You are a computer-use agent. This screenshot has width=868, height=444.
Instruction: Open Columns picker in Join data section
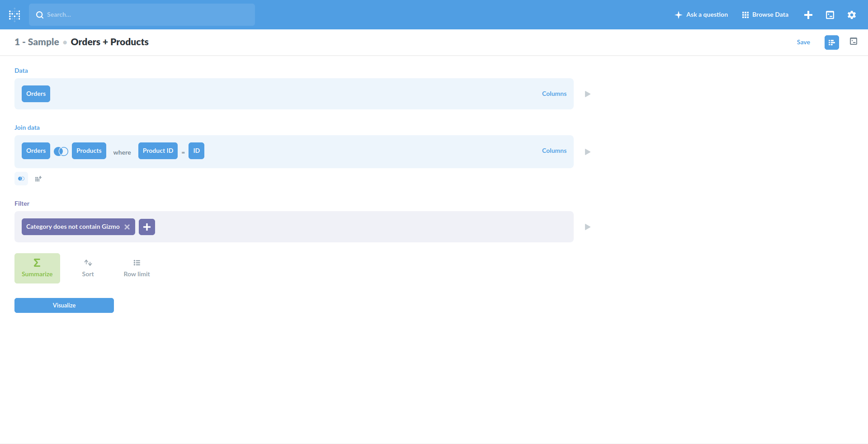[x=554, y=151]
